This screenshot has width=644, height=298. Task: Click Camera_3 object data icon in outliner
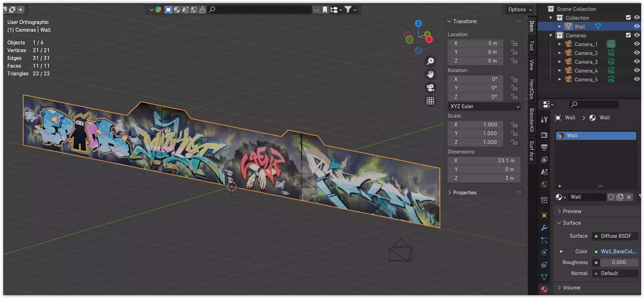click(x=611, y=62)
